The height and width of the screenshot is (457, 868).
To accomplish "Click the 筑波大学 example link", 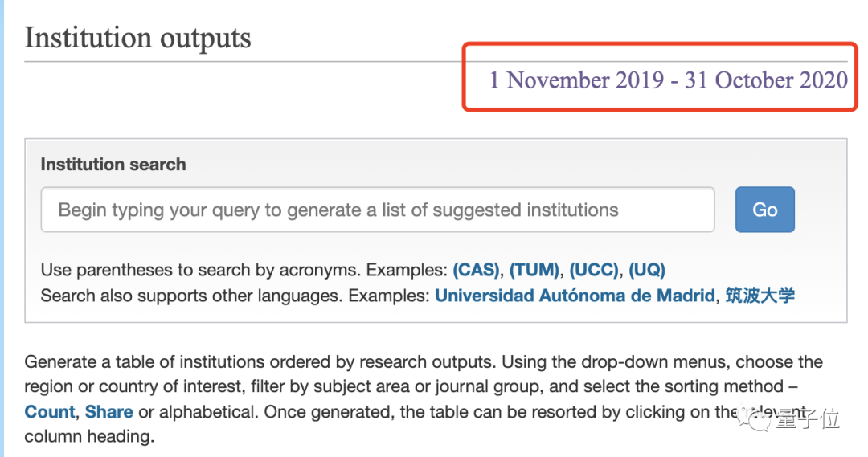I will point(759,296).
